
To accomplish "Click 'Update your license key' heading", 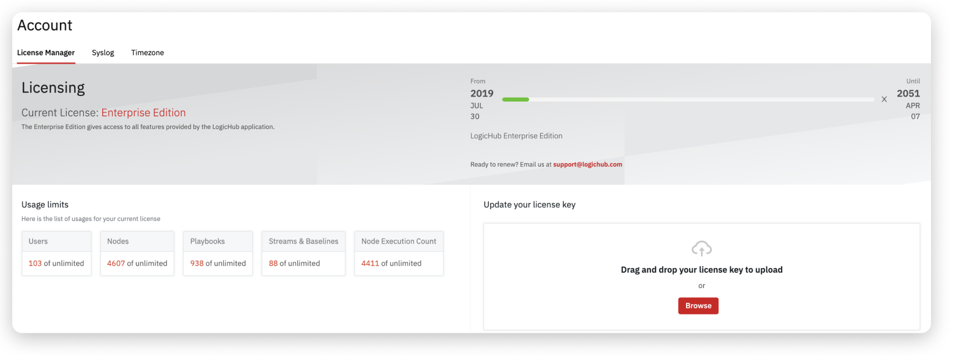I will [529, 205].
